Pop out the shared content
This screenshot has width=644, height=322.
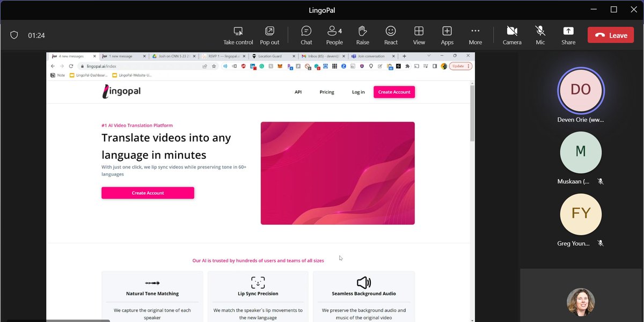click(x=269, y=35)
